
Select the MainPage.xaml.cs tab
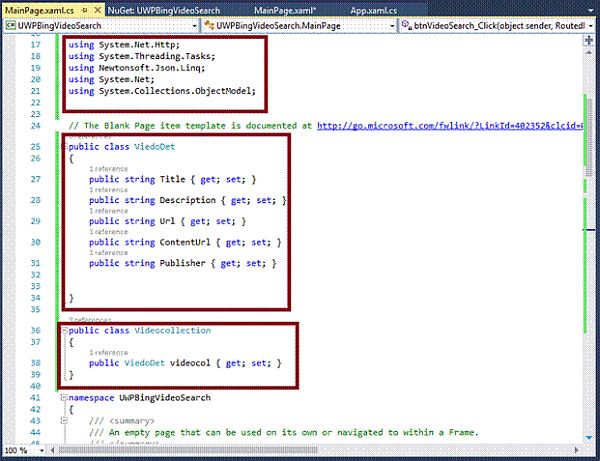click(39, 10)
